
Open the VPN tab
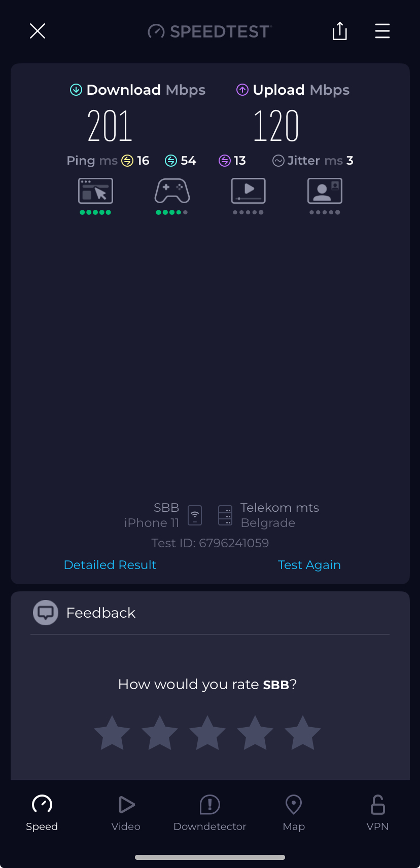(378, 813)
